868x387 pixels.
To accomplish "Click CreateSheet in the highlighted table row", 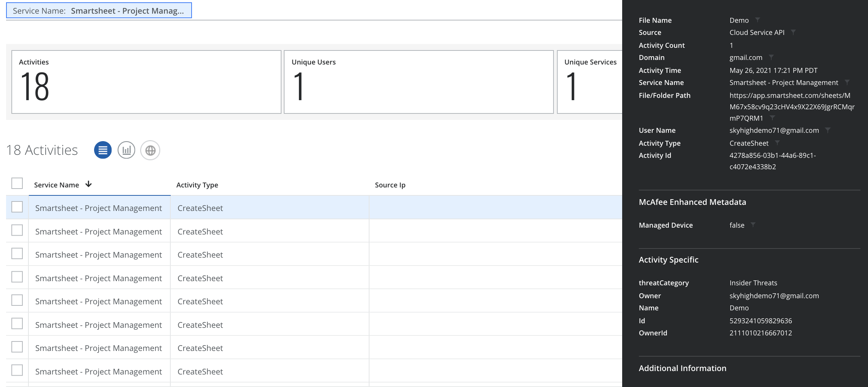I will 200,208.
